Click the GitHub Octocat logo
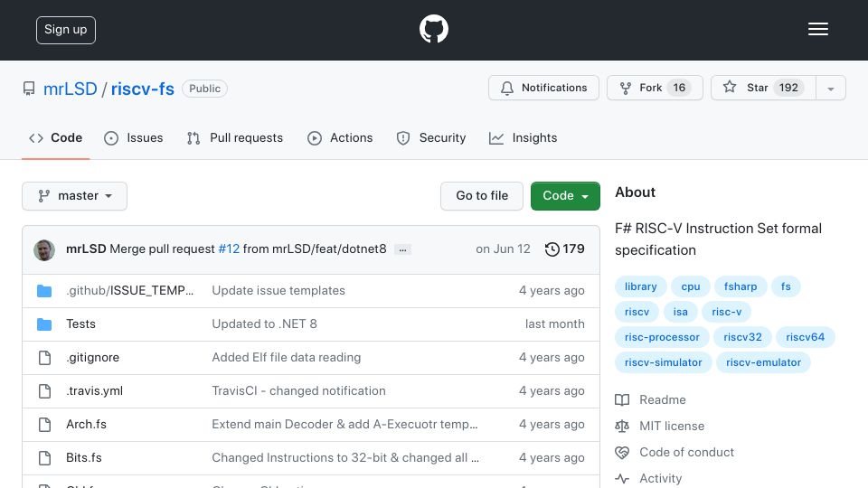 coord(433,29)
